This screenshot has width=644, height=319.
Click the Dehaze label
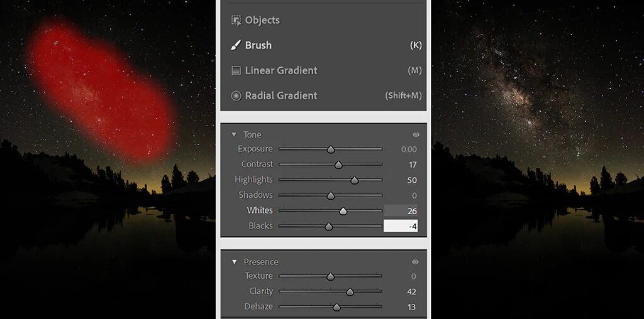click(258, 306)
